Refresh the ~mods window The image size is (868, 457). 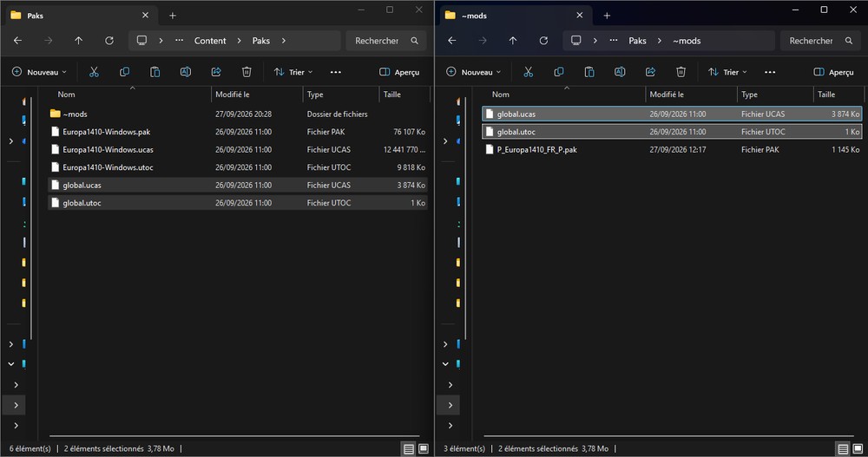point(543,41)
